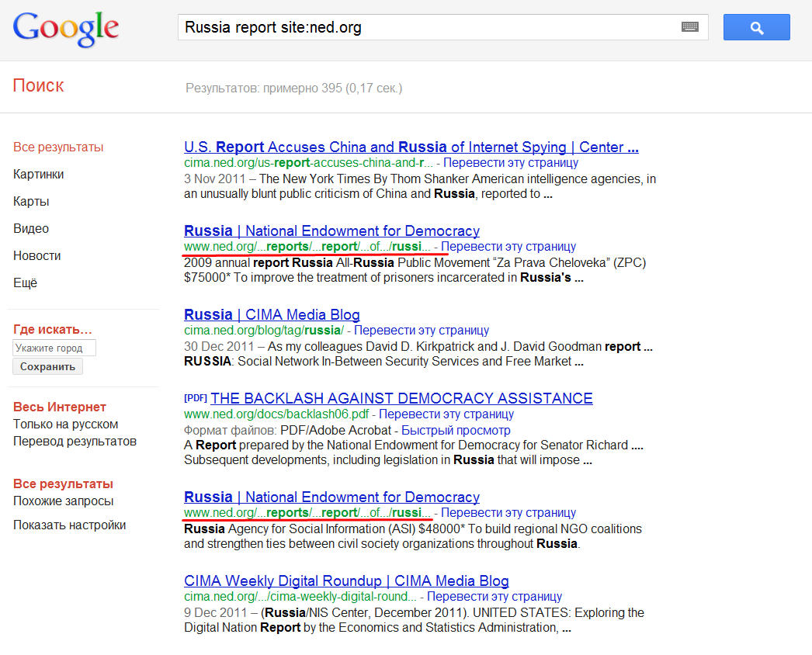Filter results with Только на русском
Screen dimensions: 812x655
66,424
